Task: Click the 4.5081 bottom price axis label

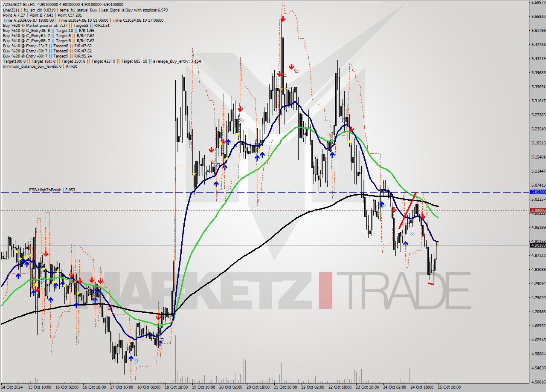Action: [538, 382]
